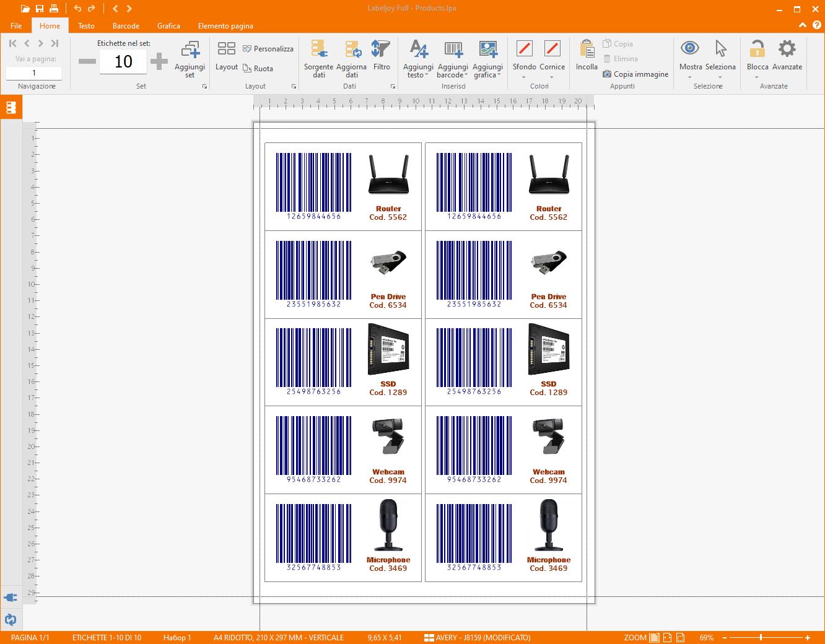The width and height of the screenshot is (825, 644).
Task: Click zoom fit page icon in status bar
Action: (654, 638)
